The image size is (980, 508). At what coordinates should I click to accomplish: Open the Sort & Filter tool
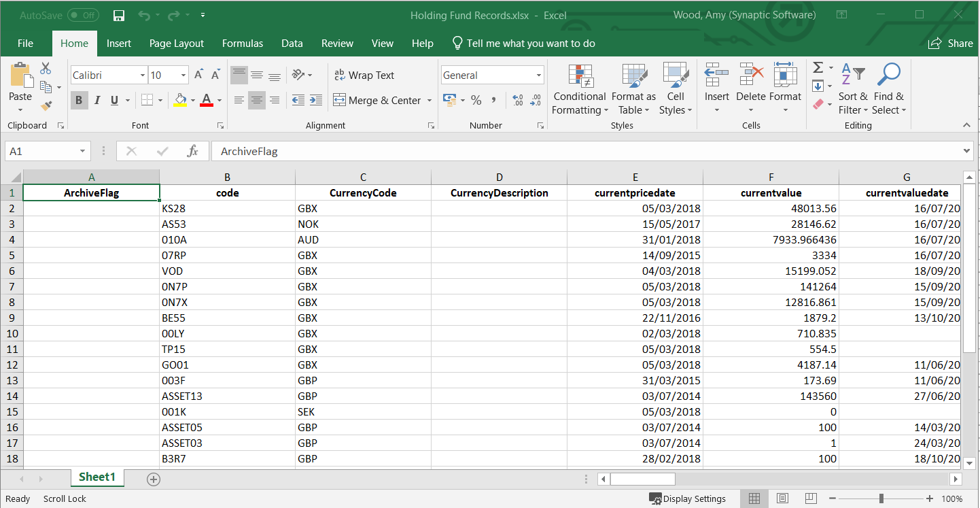click(852, 90)
